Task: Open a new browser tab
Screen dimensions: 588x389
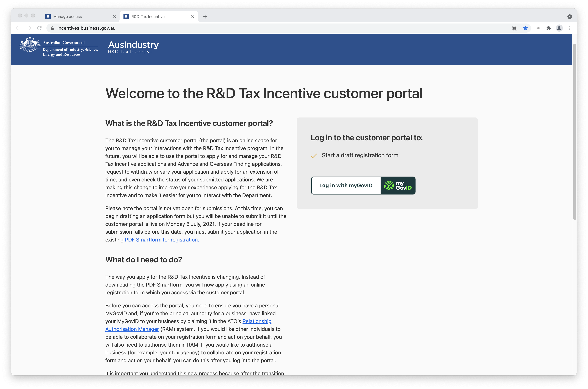Action: pos(205,17)
